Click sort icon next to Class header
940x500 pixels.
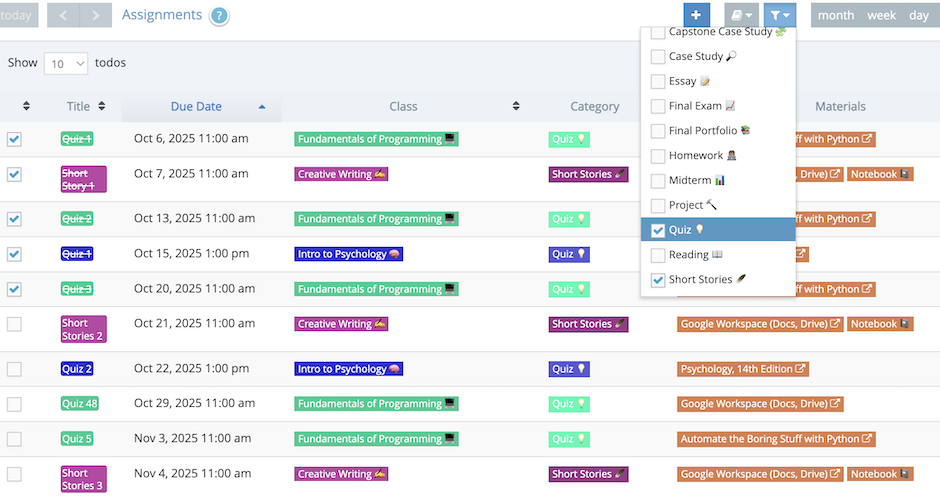coord(516,106)
